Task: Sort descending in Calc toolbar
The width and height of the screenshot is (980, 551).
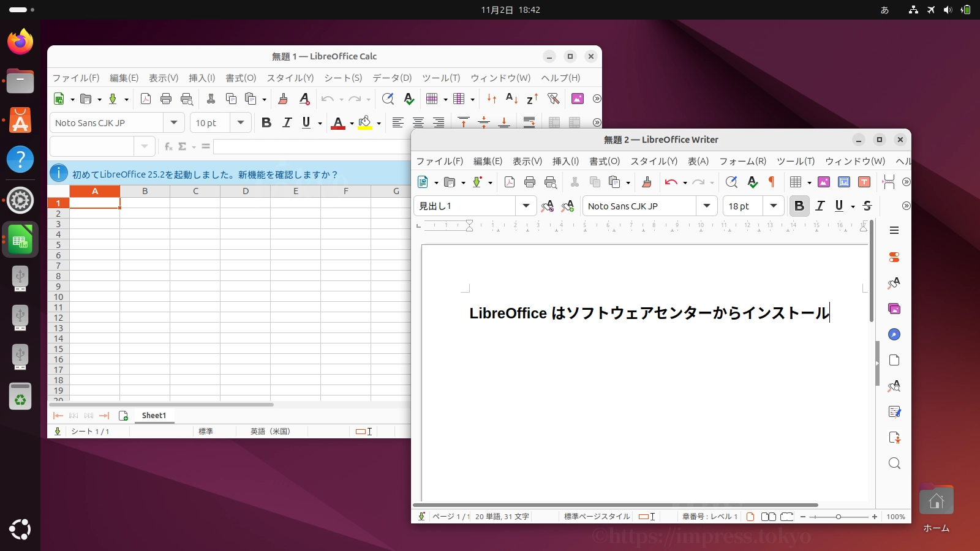Action: pyautogui.click(x=532, y=99)
